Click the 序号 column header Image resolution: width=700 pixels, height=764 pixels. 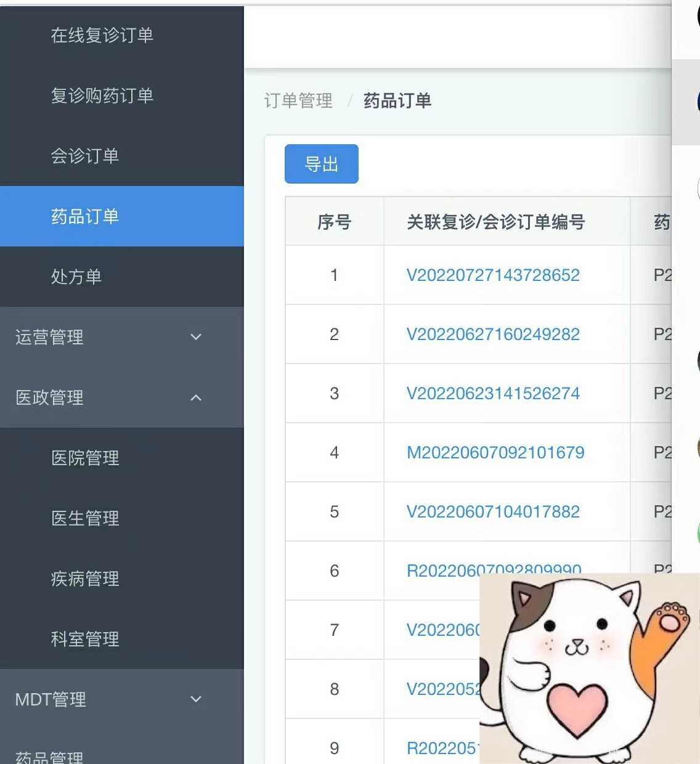tap(335, 222)
